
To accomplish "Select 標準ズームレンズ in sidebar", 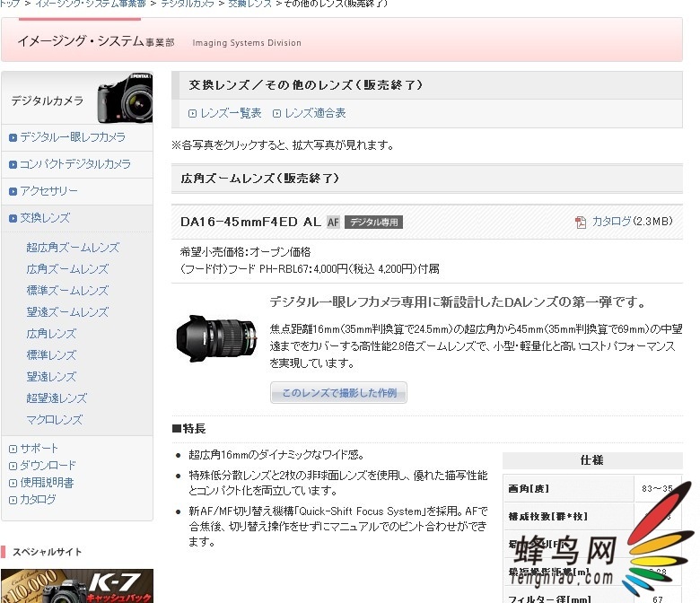I will 67,291.
